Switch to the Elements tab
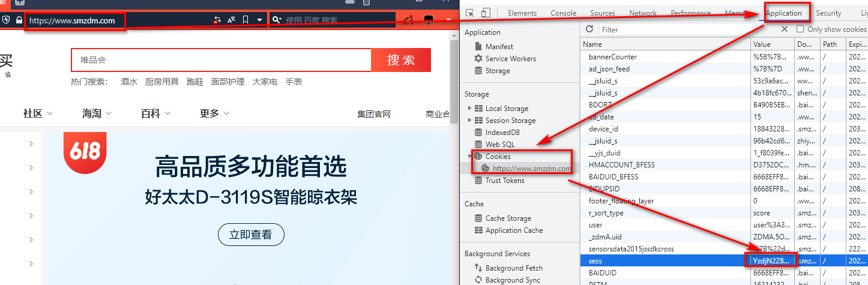Viewport: 868px width, 285px height. coord(522,13)
